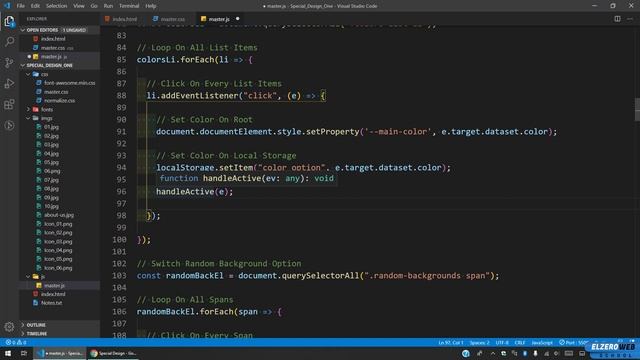Switch to the master.css editor tab
This screenshot has height=360, width=640.
coord(171,19)
